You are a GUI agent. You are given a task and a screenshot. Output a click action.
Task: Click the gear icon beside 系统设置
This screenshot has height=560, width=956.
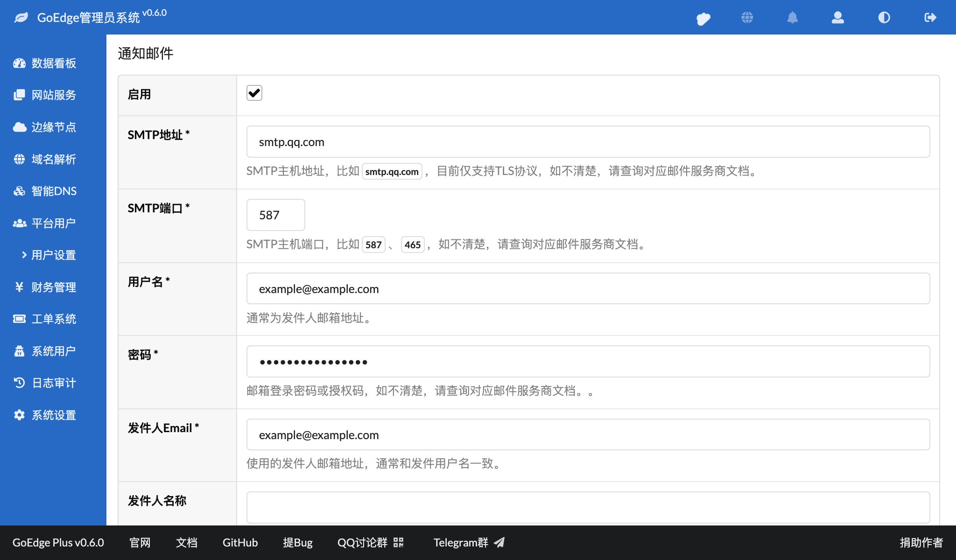19,415
